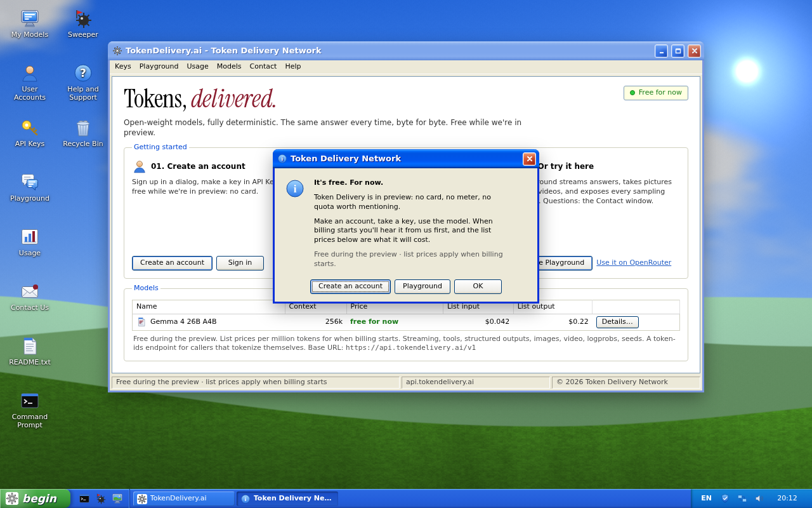Viewport: 812px width, 508px height.
Task: Click the EN language indicator in tray
Action: pyautogui.click(x=706, y=498)
